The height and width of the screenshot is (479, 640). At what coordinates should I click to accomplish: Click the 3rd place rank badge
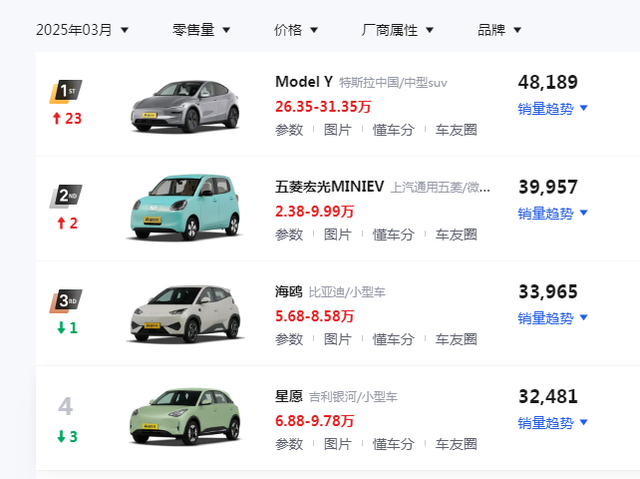66,301
